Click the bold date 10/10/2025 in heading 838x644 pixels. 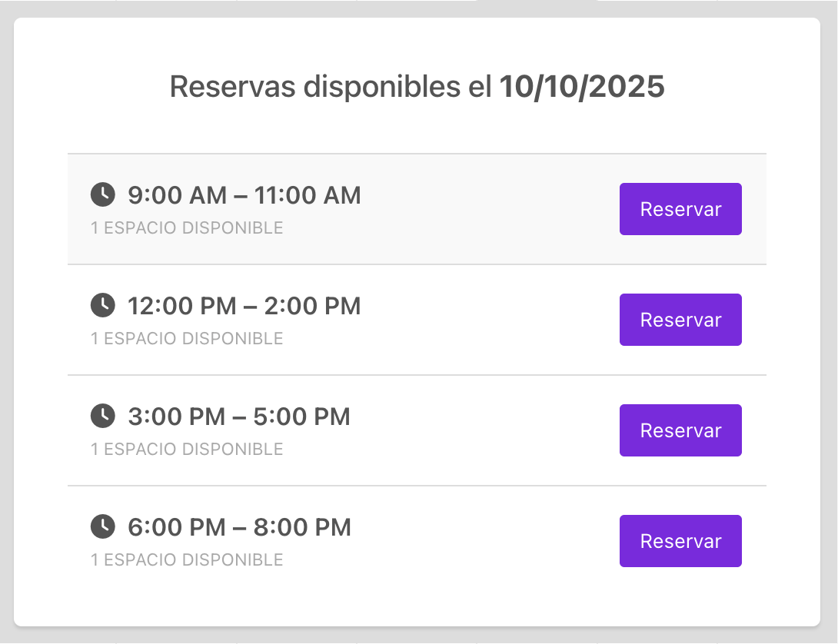[582, 87]
